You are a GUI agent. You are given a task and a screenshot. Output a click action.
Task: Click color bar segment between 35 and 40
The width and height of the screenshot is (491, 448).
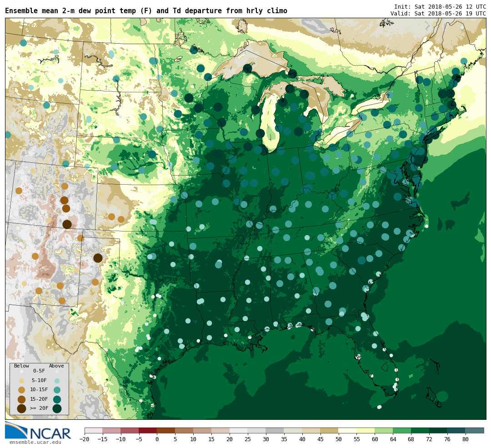tap(293, 430)
